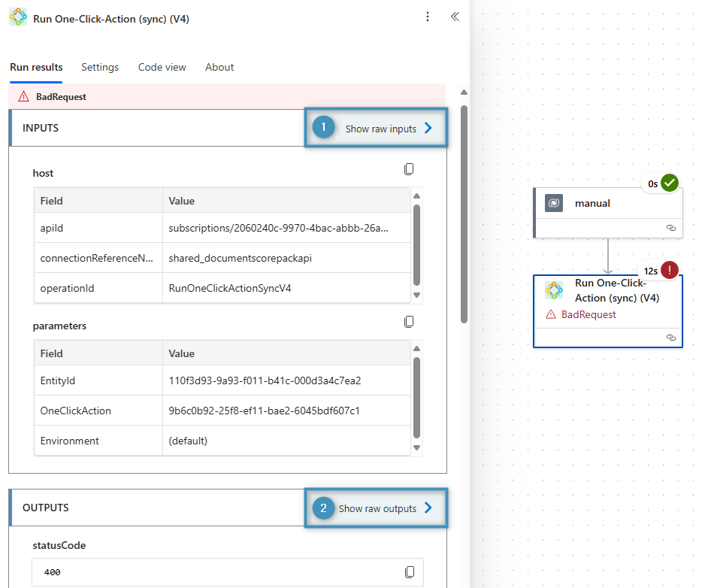Click the main panel vertical scrollbar

coord(464,211)
